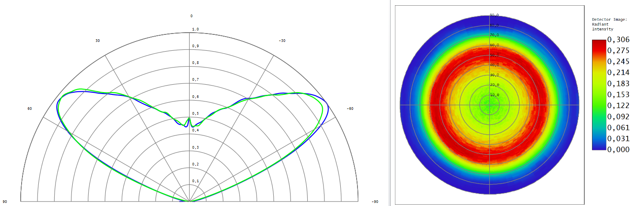Click the Detector Image: Radiant Intensity title
Screen dimensions: 644x206
point(609,24)
